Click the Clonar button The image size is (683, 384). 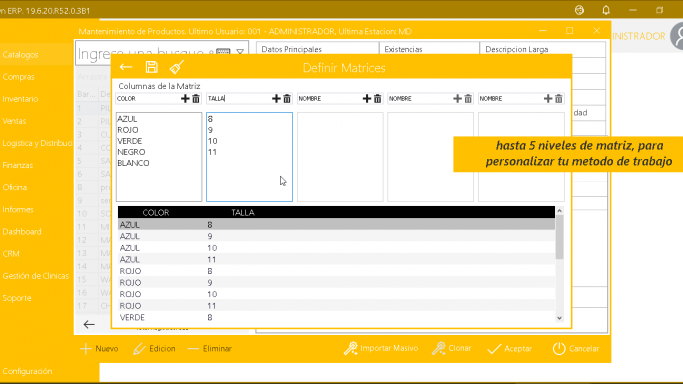click(x=452, y=348)
